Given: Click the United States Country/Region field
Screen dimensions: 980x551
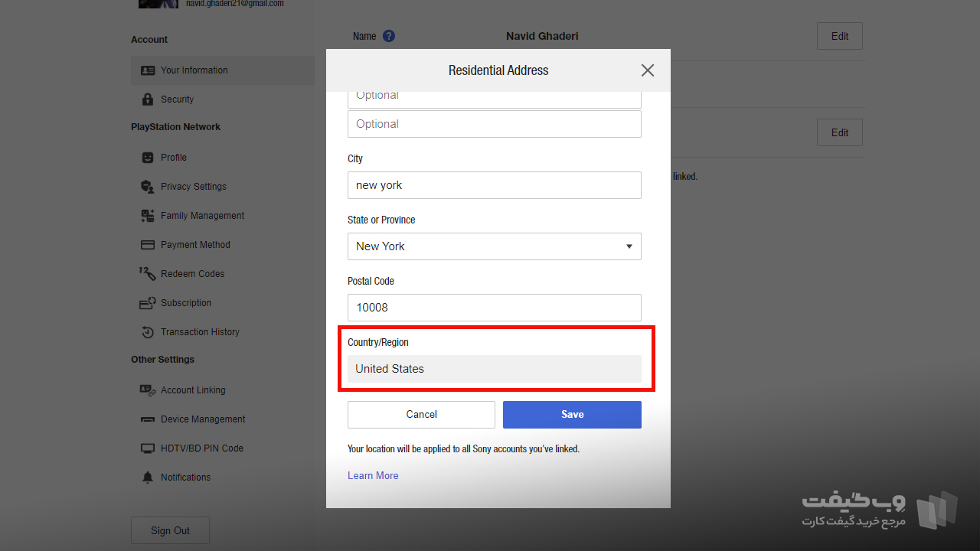Looking at the screenshot, I should click(495, 369).
